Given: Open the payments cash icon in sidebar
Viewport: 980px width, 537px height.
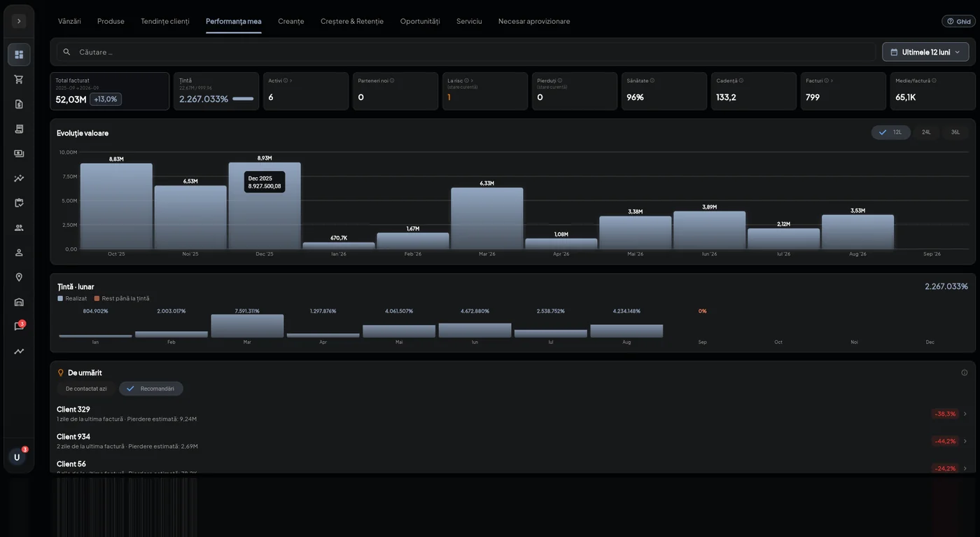Looking at the screenshot, I should 19,153.
